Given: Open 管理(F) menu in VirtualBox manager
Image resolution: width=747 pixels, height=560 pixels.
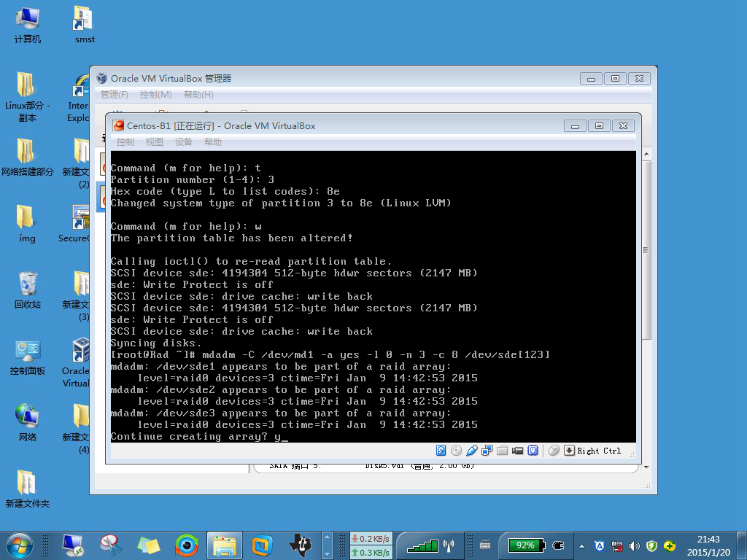Looking at the screenshot, I should point(115,95).
